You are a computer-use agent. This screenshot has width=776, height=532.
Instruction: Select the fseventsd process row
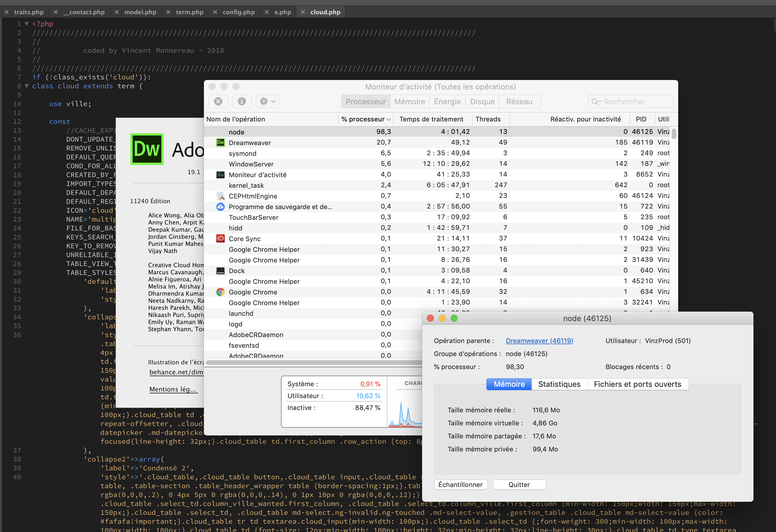pyautogui.click(x=313, y=345)
